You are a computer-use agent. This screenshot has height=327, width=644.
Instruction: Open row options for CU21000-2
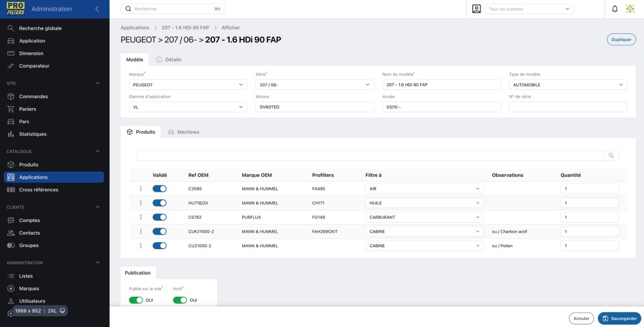point(141,246)
